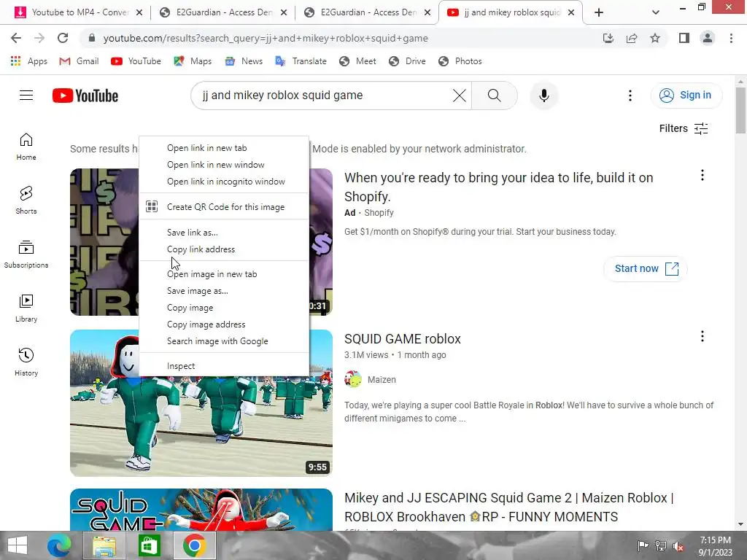This screenshot has height=560, width=747.
Task: Open Microsoft Store from taskbar
Action: 149,545
